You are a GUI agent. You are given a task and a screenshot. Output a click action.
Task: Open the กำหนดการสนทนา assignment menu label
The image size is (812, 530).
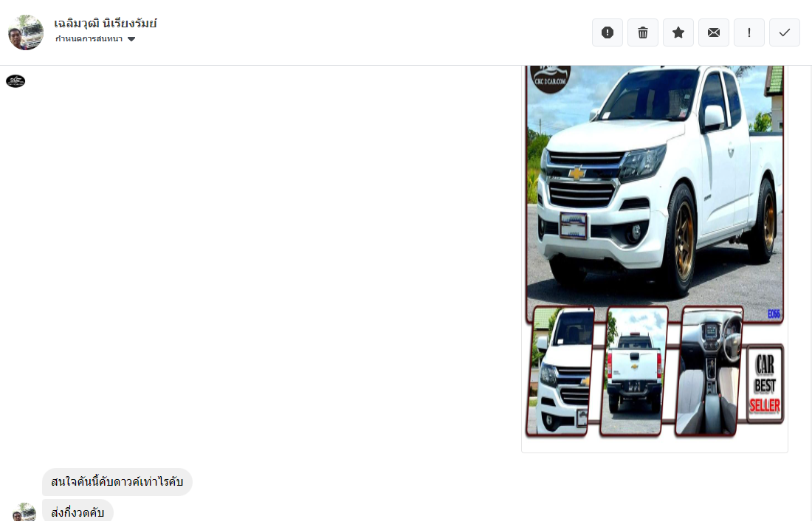point(89,39)
